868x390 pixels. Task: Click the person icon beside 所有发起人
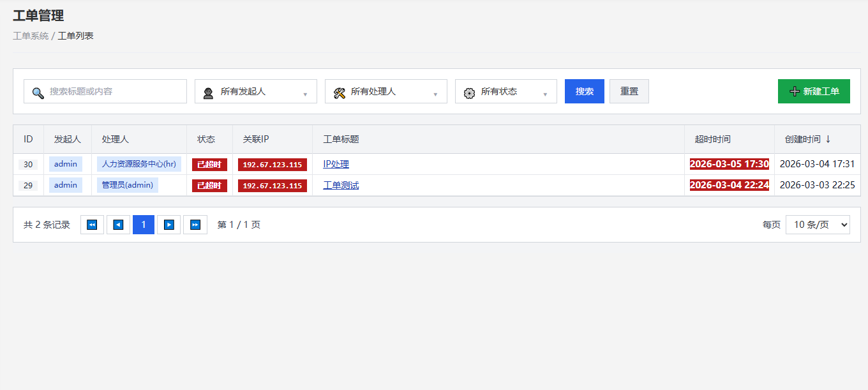(207, 91)
